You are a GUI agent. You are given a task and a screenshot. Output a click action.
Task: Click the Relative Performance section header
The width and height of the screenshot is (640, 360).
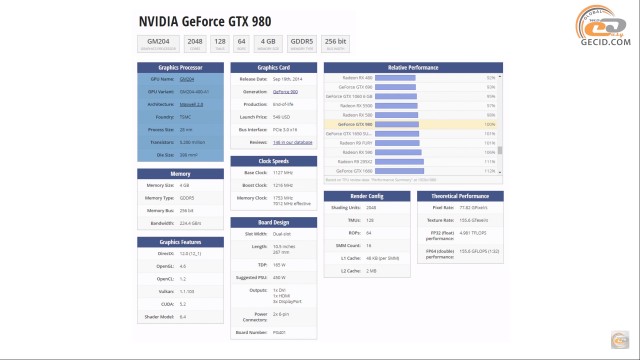(x=413, y=68)
